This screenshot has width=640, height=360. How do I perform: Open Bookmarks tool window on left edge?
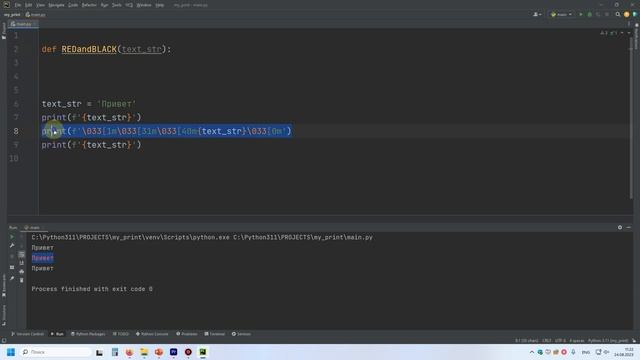coord(4,286)
